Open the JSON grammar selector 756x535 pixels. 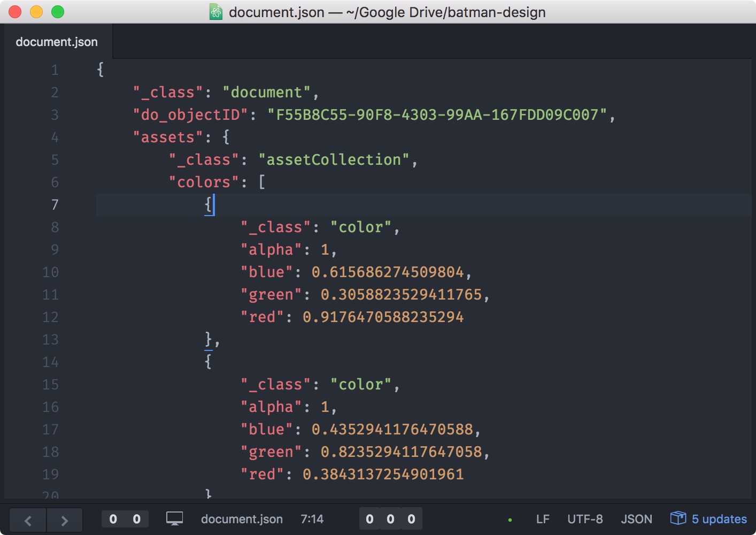[636, 518]
